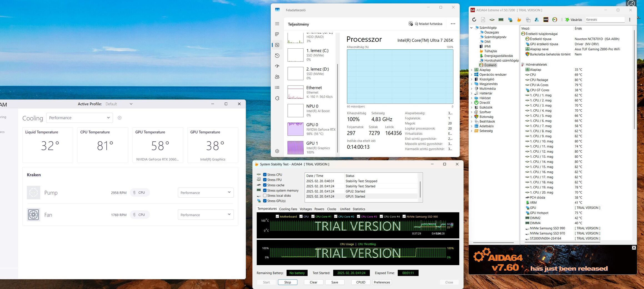
Task: Open Users icon in Task Manager sidebar
Action: [x=277, y=77]
